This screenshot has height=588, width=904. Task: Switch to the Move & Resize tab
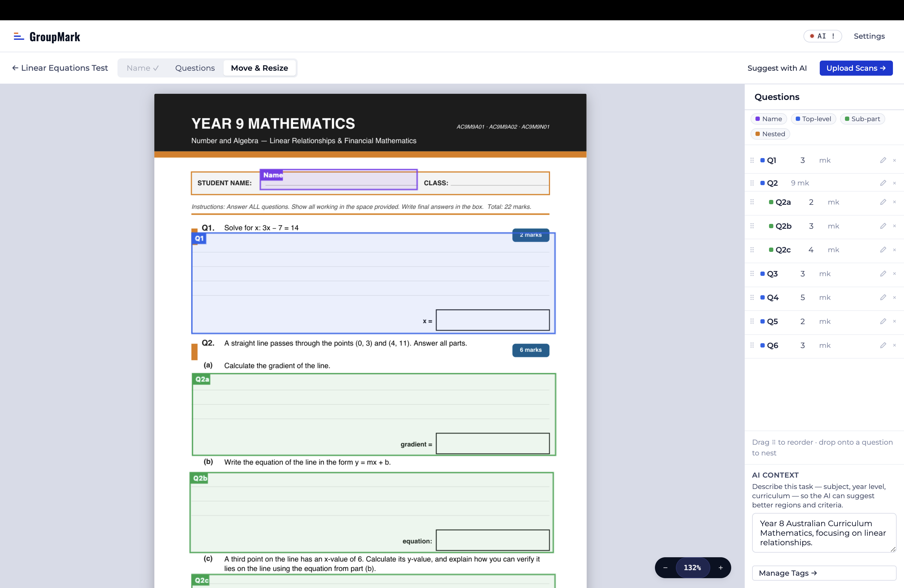tap(260, 68)
